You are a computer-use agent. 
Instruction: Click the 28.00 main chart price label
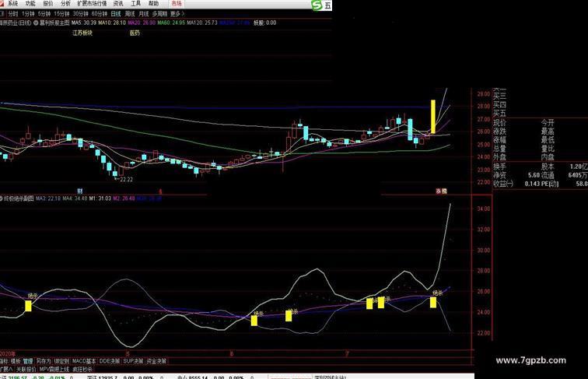[484, 107]
